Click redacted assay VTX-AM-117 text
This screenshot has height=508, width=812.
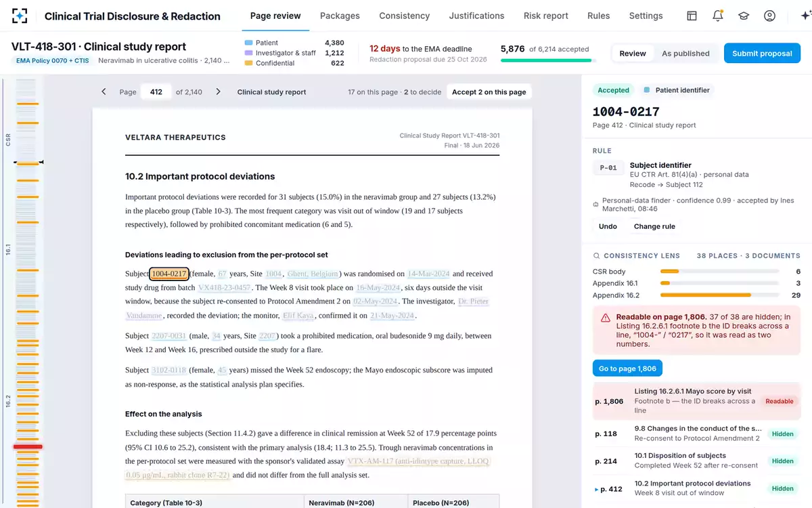418,461
